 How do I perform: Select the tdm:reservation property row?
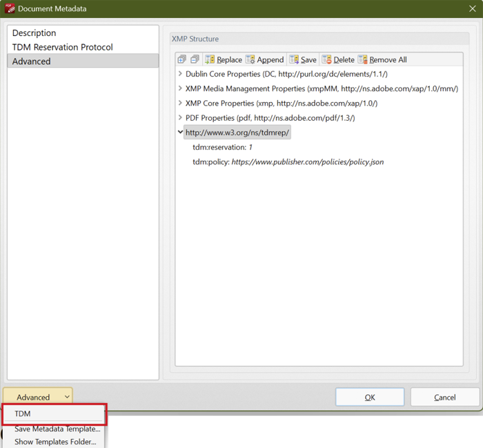(x=222, y=147)
